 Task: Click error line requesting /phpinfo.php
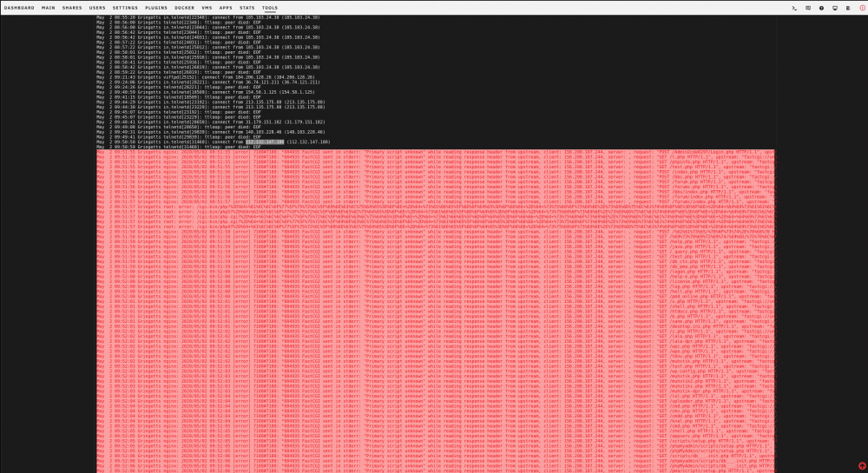[437, 162]
